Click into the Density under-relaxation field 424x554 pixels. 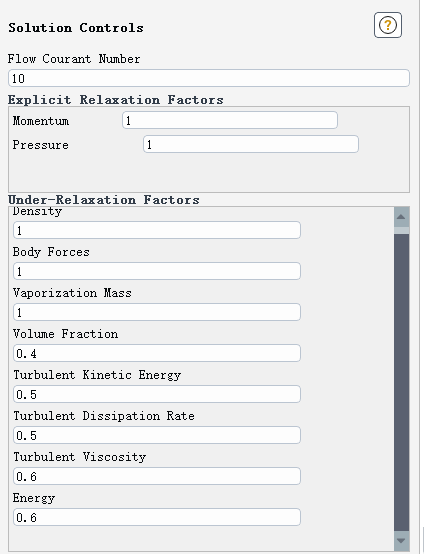tap(157, 230)
